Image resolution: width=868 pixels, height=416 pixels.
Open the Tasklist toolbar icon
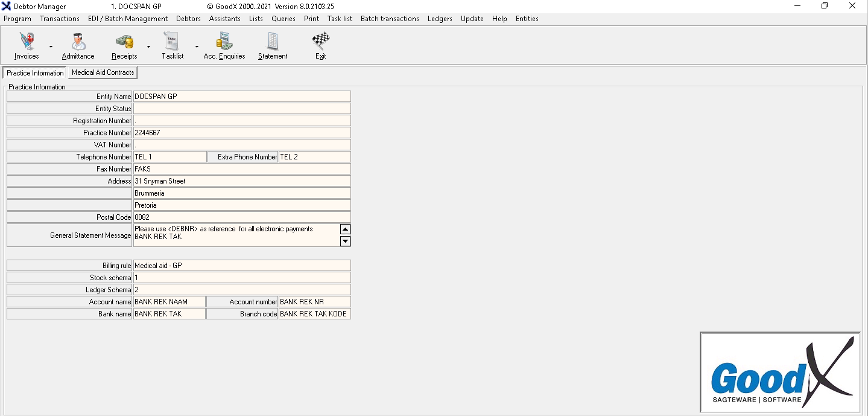click(173, 46)
